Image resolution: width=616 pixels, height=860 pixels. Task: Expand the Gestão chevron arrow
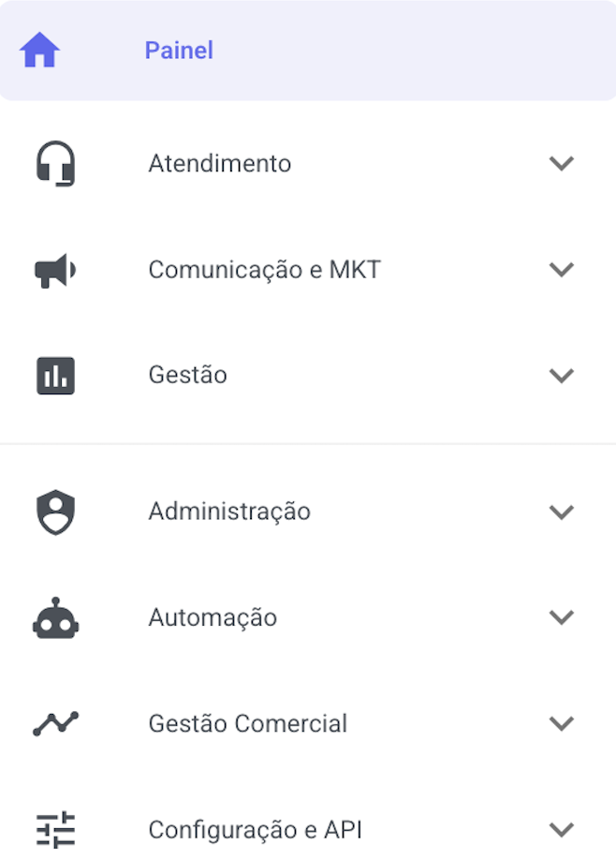tap(561, 376)
